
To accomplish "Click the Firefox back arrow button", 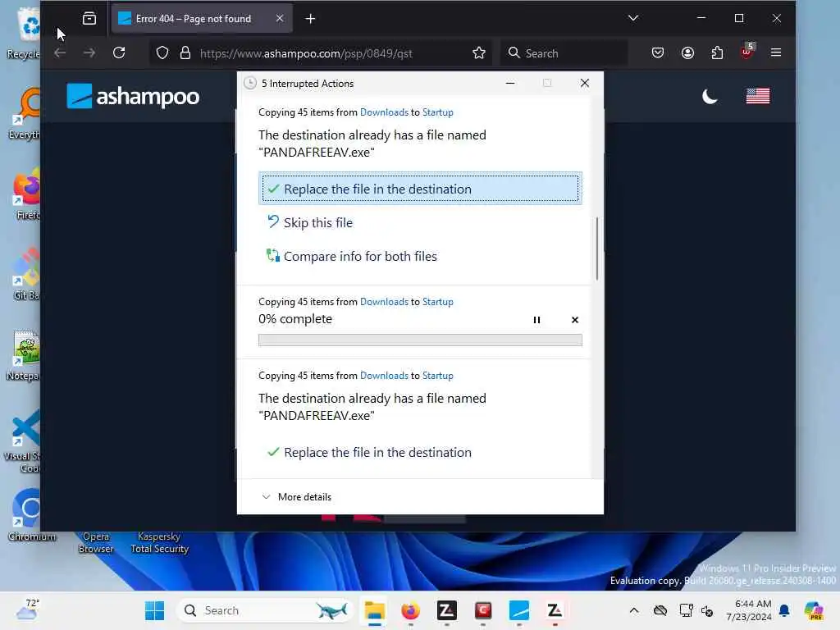I will 59,53.
